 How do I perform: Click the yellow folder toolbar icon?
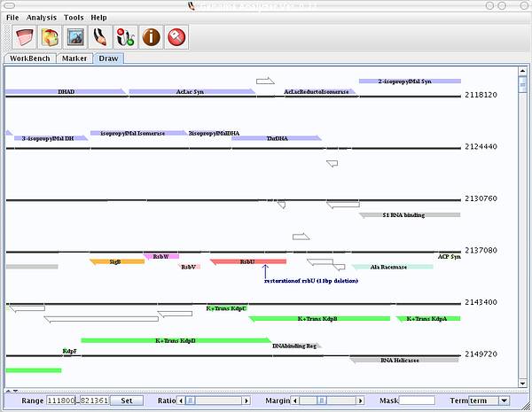coord(50,37)
